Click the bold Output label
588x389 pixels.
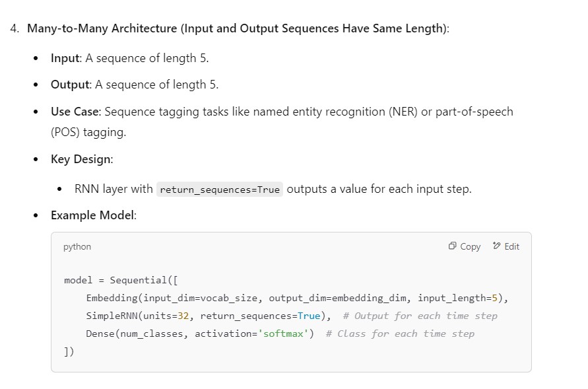tap(70, 85)
